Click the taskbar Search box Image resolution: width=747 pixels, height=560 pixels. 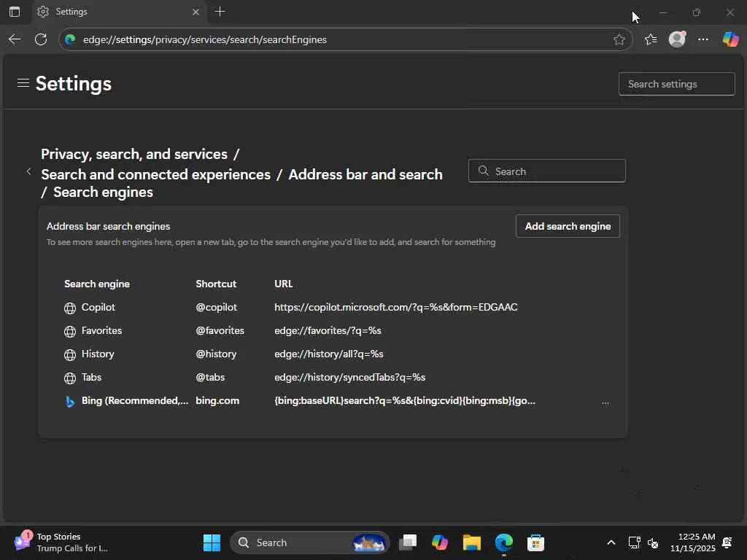tap(309, 542)
